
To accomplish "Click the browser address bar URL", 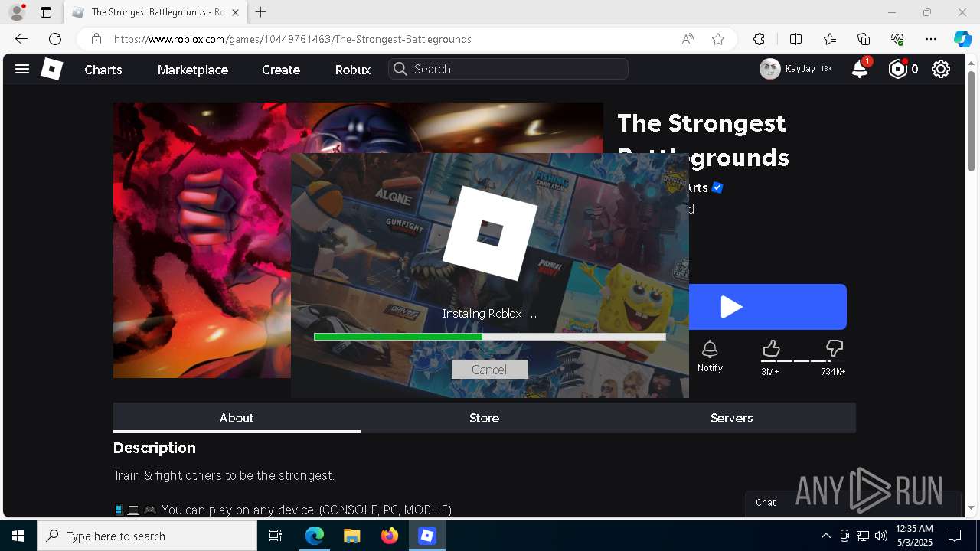I will coord(292,39).
